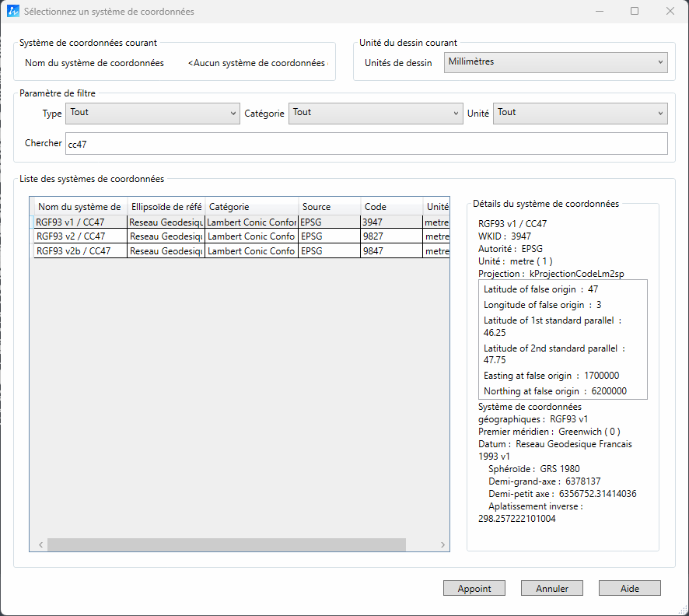
Task: Click the Chercher search field
Action: (366, 144)
